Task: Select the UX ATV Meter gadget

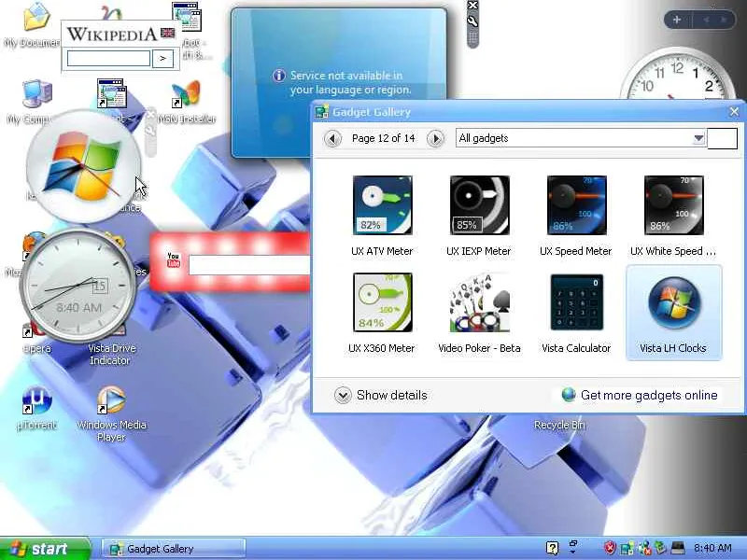Action: coord(382,205)
